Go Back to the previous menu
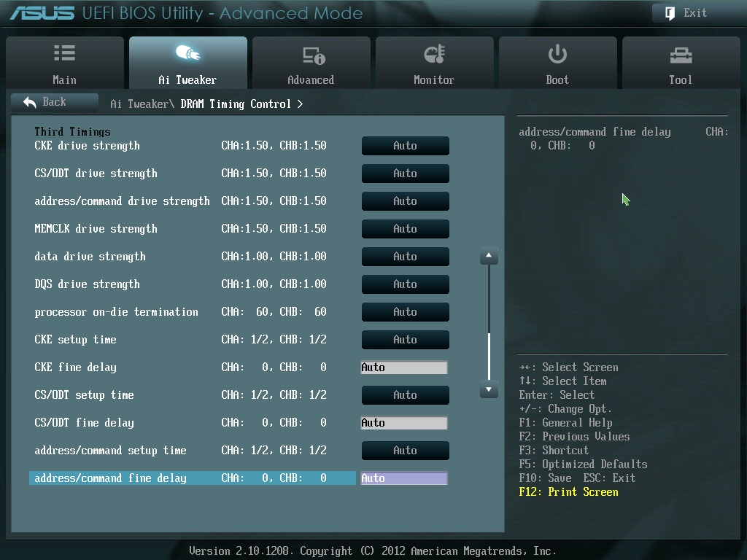The height and width of the screenshot is (560, 747). pos(55,102)
